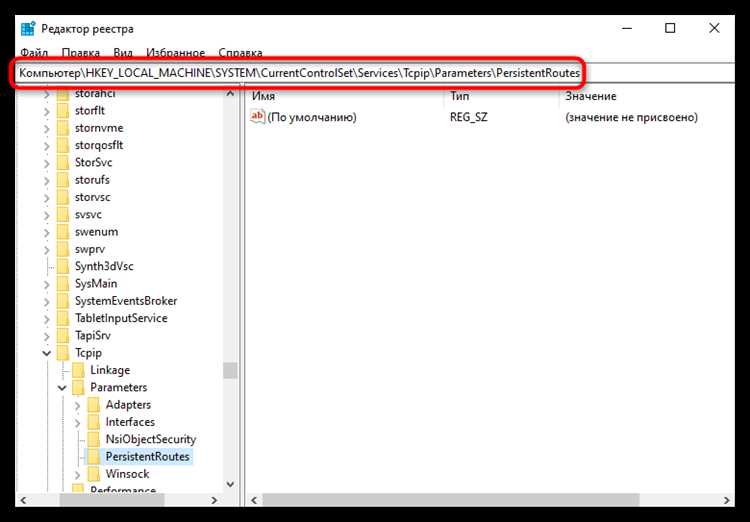This screenshot has height=522, width=750.
Task: Select the Adapters folder icon
Action: tap(93, 405)
